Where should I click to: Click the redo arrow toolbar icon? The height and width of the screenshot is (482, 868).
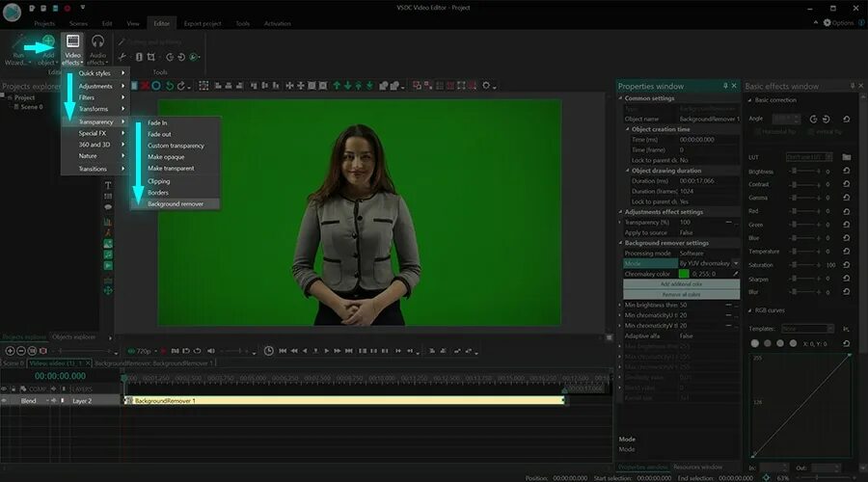[180, 86]
